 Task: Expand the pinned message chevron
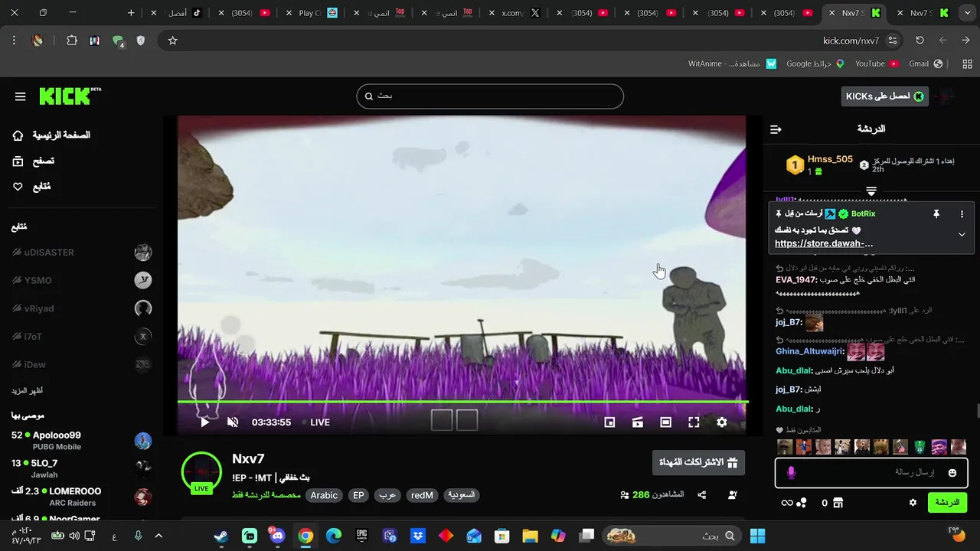pos(962,235)
